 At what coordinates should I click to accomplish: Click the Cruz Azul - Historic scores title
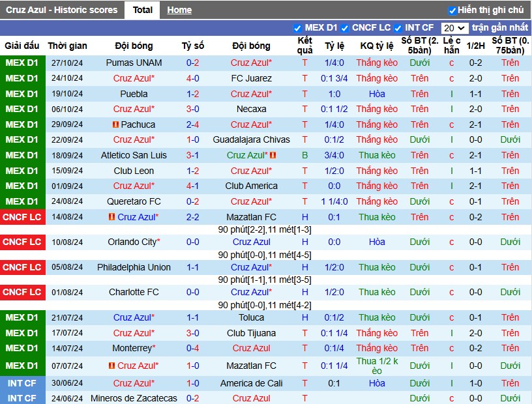pos(62,10)
